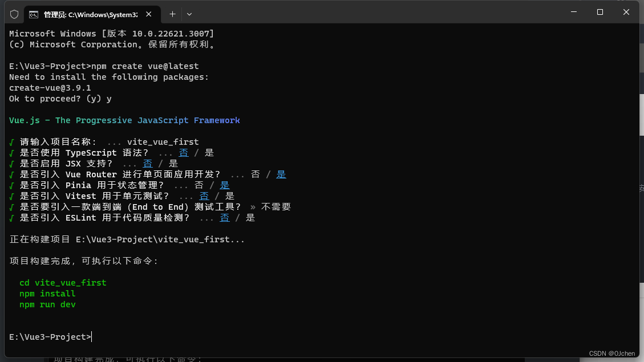Click the '正在构建项目' build path line
Image resolution: width=644 pixels, height=362 pixels.
click(127, 239)
